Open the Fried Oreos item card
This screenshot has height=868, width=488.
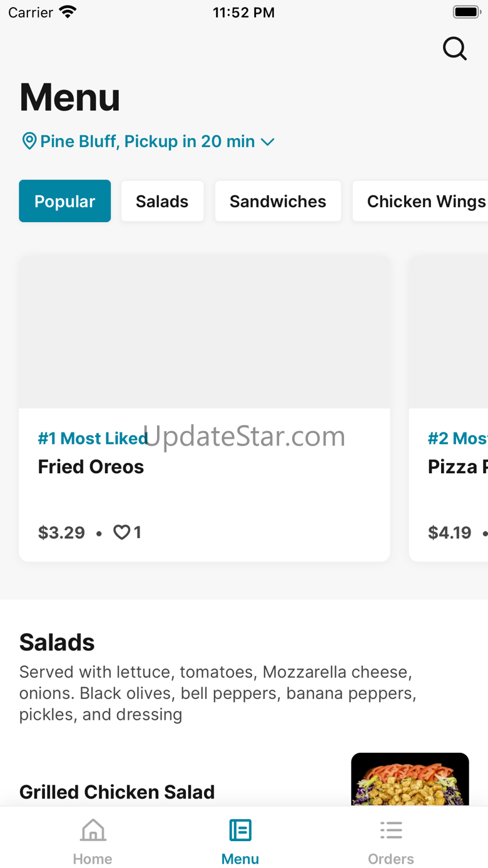point(205,408)
